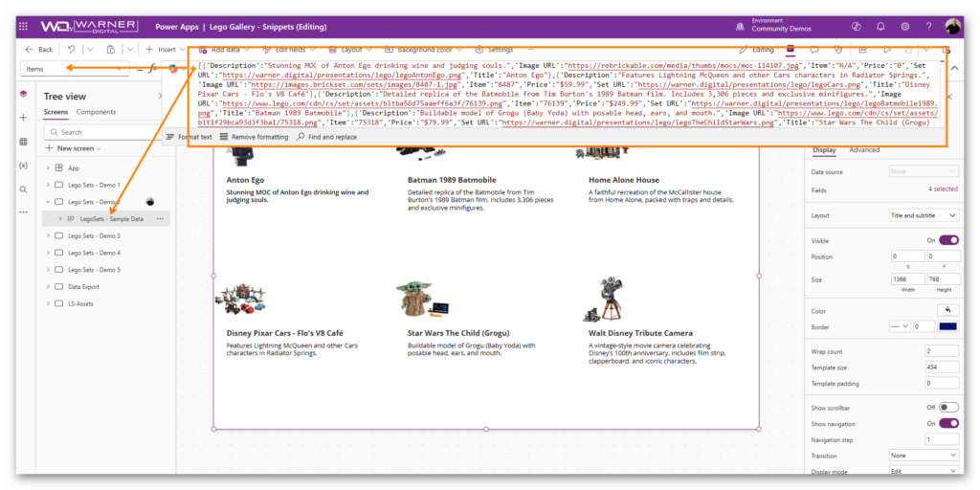Toggle Show navigation switch
The width and height of the screenshot is (980, 490).
pyautogui.click(x=948, y=424)
